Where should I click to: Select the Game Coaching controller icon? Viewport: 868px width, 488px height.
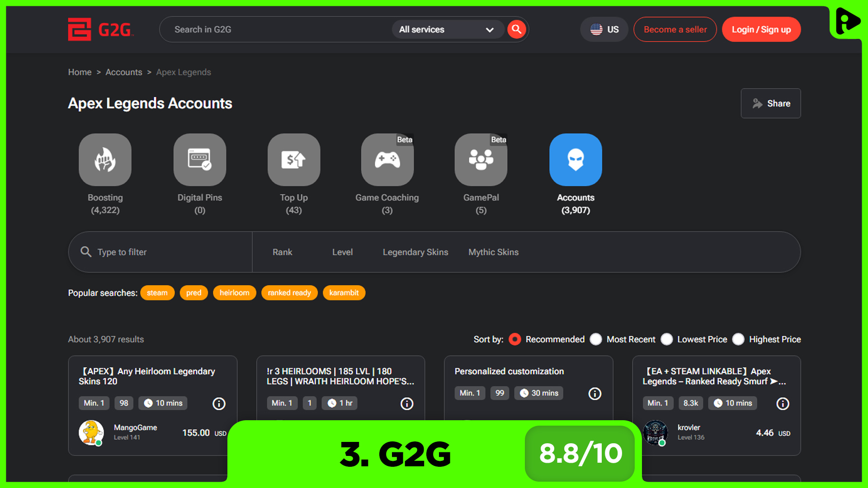pos(387,160)
